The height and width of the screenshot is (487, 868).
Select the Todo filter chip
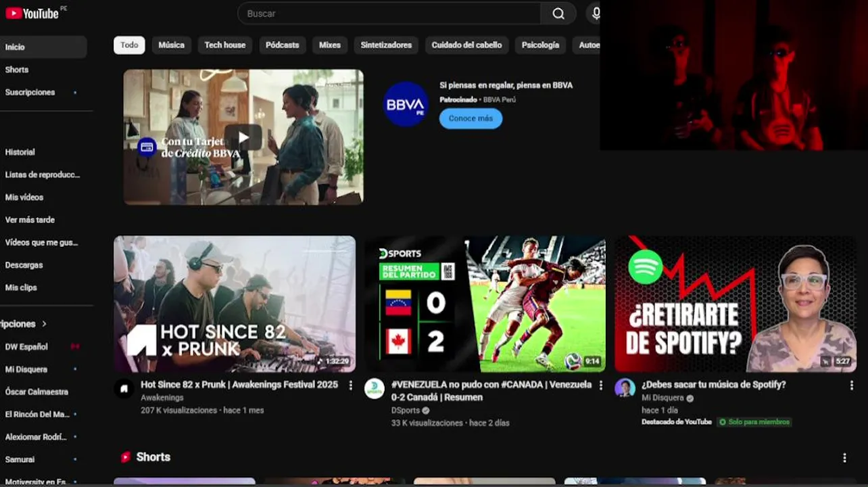pyautogui.click(x=129, y=45)
